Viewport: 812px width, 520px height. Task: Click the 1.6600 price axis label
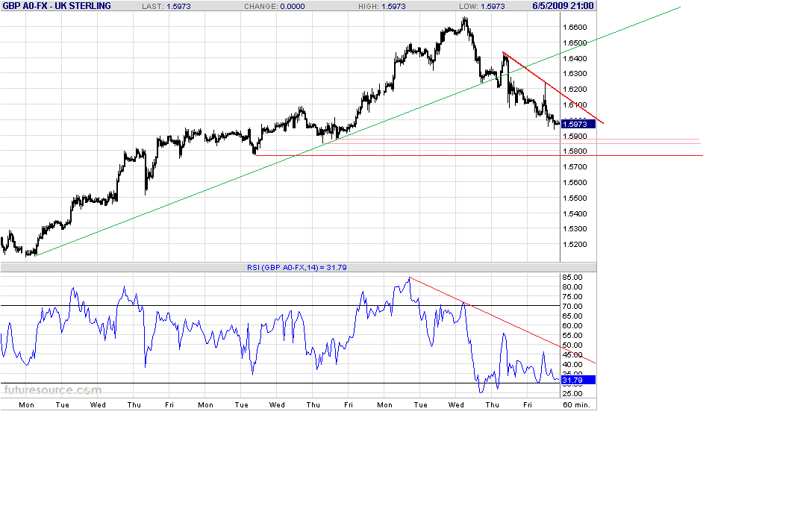(x=575, y=28)
